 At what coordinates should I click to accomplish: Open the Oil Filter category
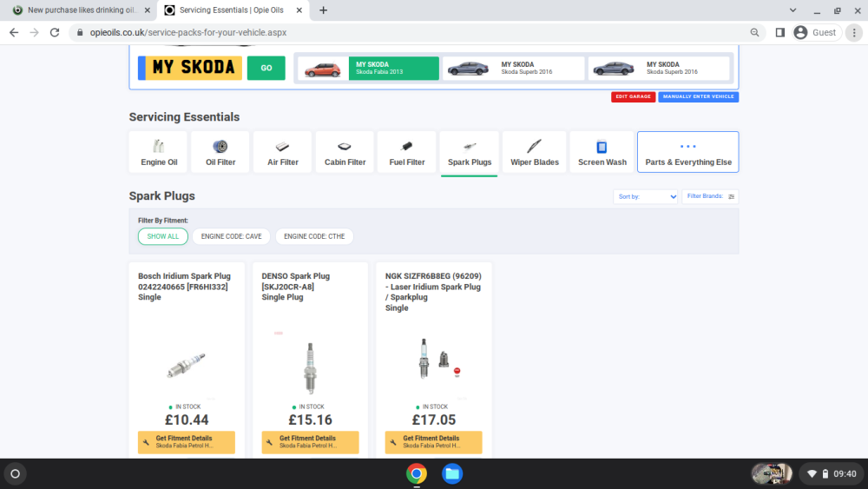tap(220, 152)
